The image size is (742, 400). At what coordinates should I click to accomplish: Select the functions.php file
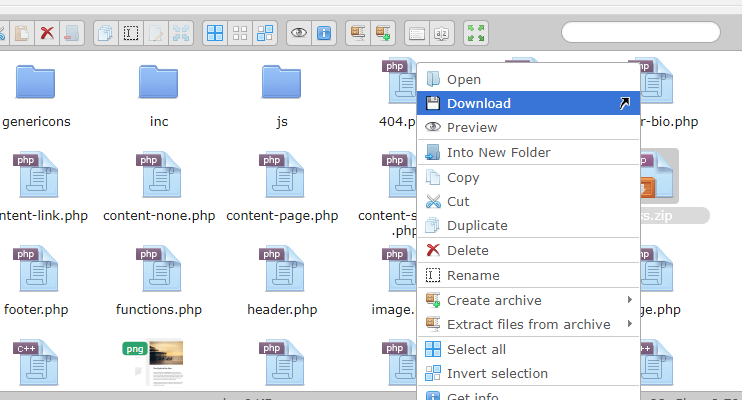[x=159, y=268]
